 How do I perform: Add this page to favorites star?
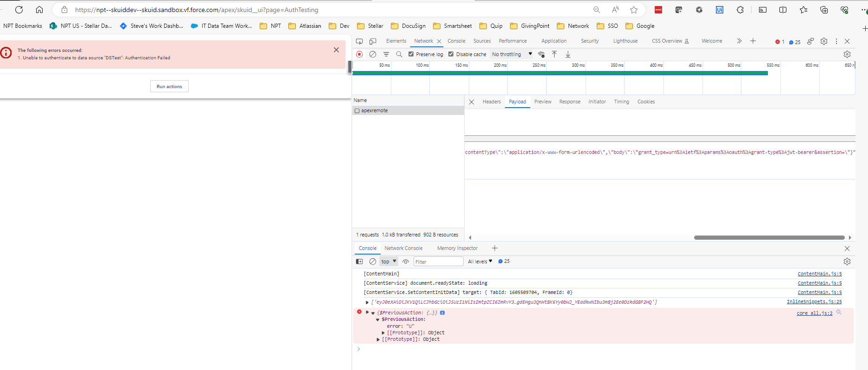click(x=634, y=10)
